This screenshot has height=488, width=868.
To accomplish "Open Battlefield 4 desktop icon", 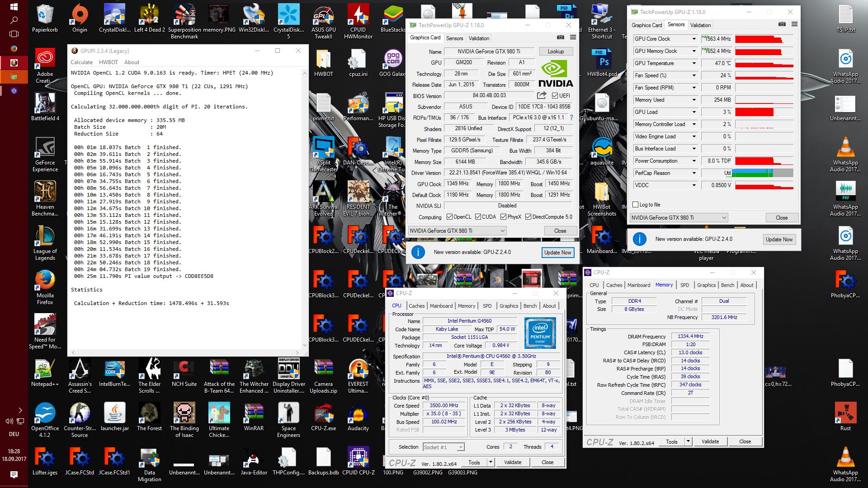I will [x=45, y=107].
